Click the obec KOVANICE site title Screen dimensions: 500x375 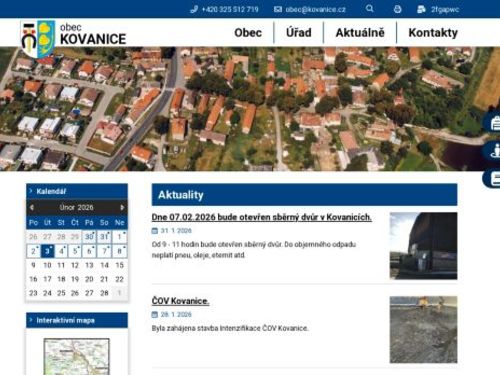93,34
